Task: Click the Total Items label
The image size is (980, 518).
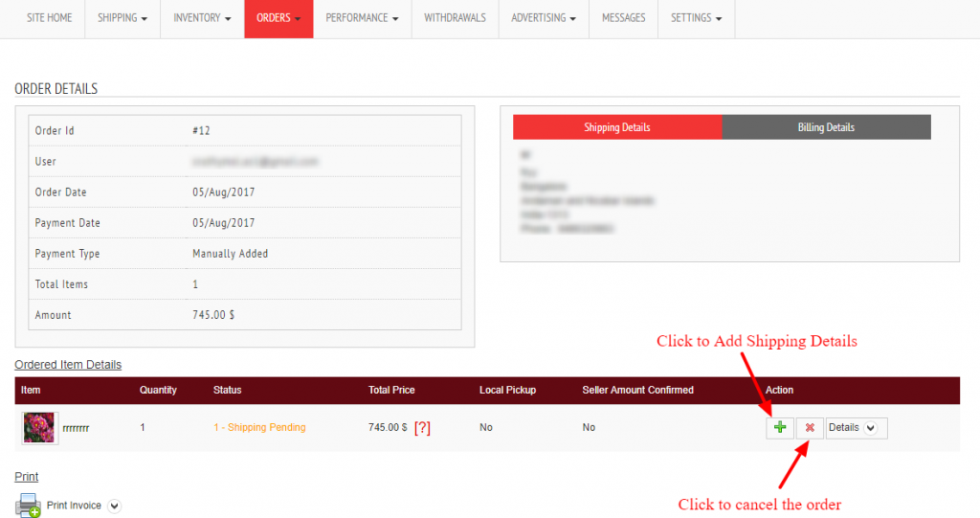Action: point(61,284)
